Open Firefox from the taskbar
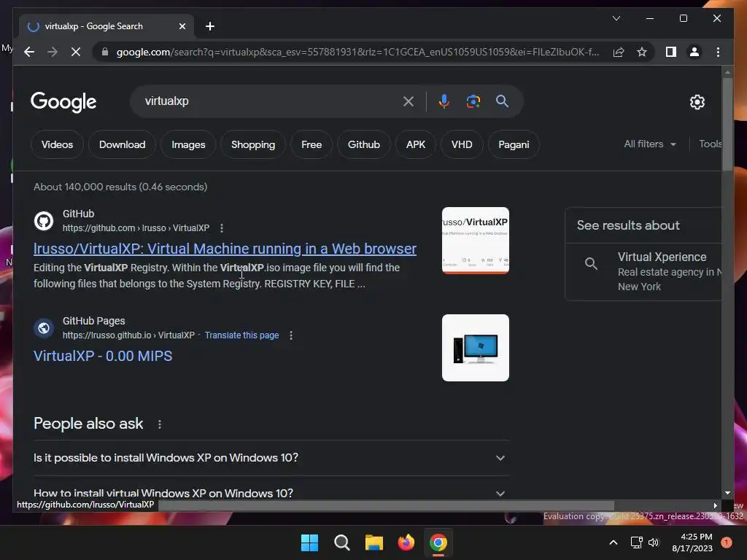Screen dimensions: 747x560 pyautogui.click(x=406, y=542)
